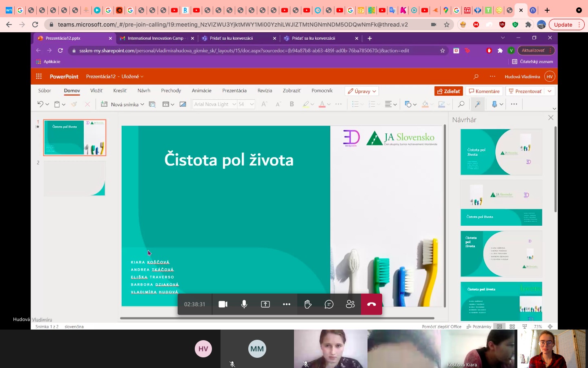The width and height of the screenshot is (588, 368).
Task: Increase font size icon
Action: coord(264,104)
